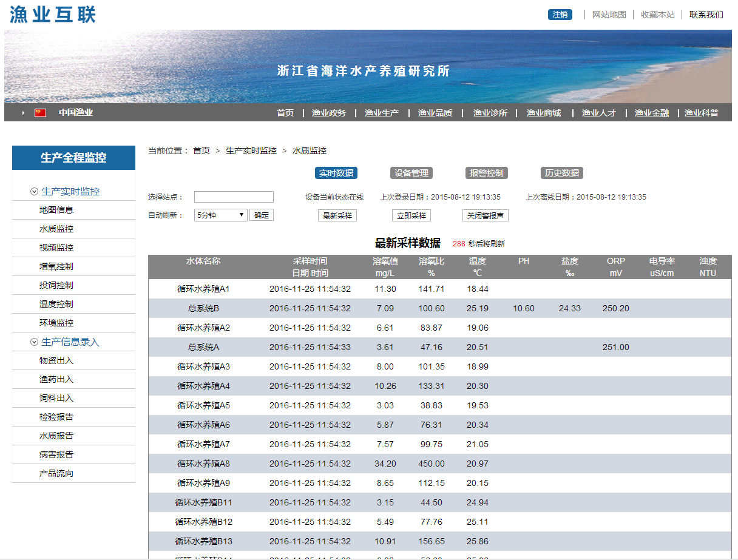Image resolution: width=738 pixels, height=560 pixels.
Task: Open 联系我们 link
Action: (x=706, y=15)
